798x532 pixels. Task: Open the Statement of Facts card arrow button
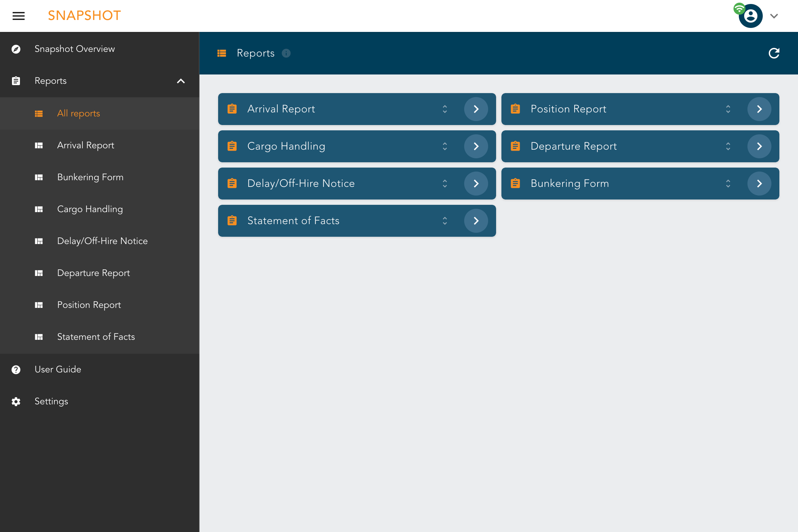coord(476,221)
